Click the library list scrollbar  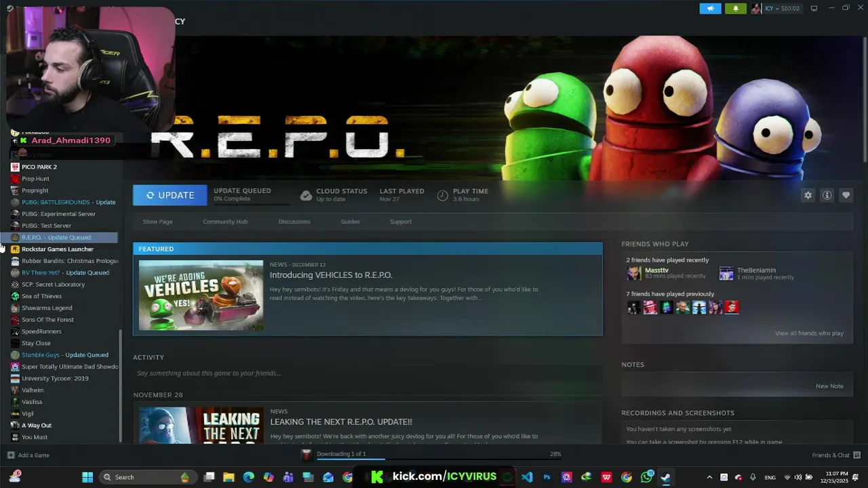pos(121,384)
